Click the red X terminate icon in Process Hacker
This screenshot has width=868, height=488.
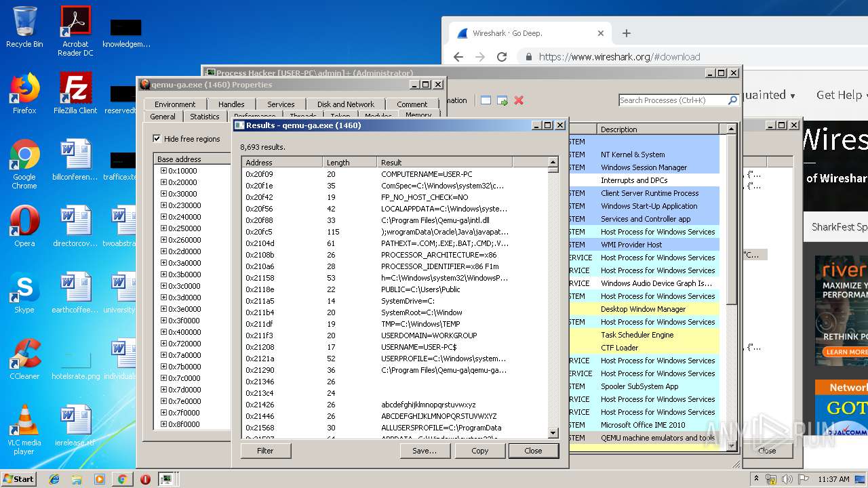coord(519,100)
